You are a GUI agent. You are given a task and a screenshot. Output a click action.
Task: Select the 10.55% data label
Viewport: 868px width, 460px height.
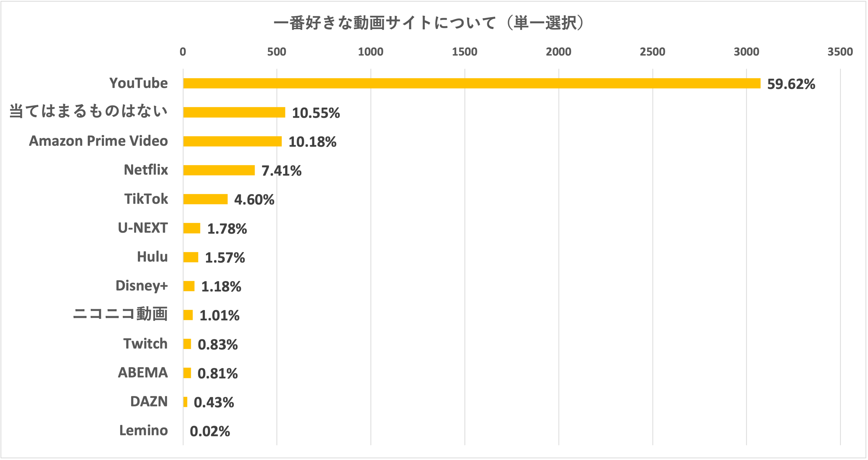[316, 113]
